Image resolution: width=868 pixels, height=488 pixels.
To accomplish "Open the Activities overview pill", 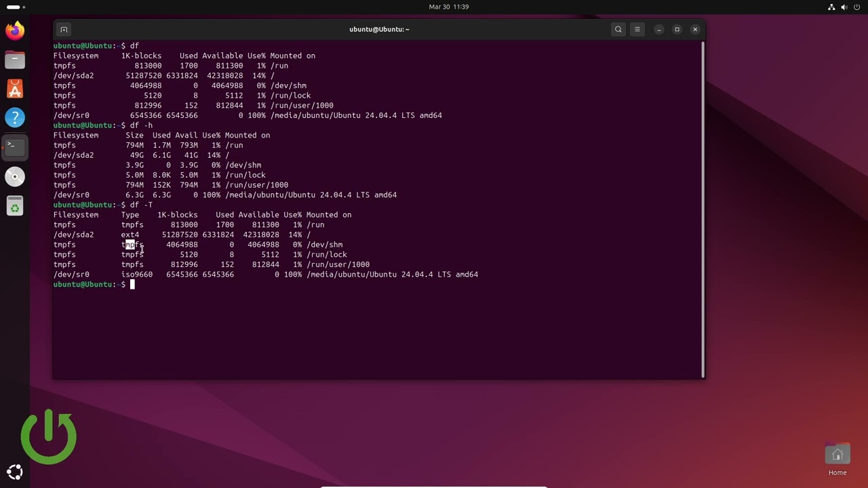I will [x=16, y=7].
